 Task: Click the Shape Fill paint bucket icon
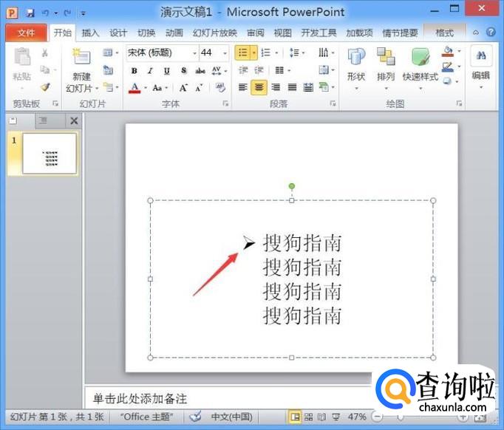pyautogui.click(x=448, y=52)
